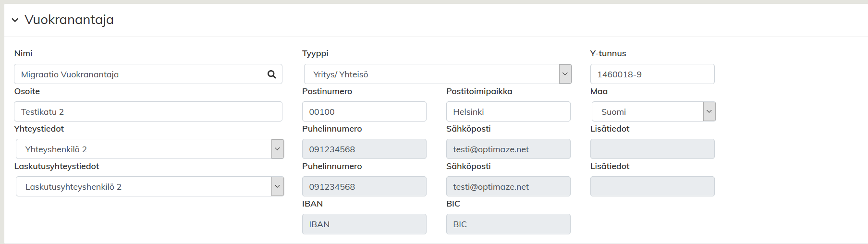Click the Vuokranantaja section heading
This screenshot has height=244, width=868.
coord(69,20)
